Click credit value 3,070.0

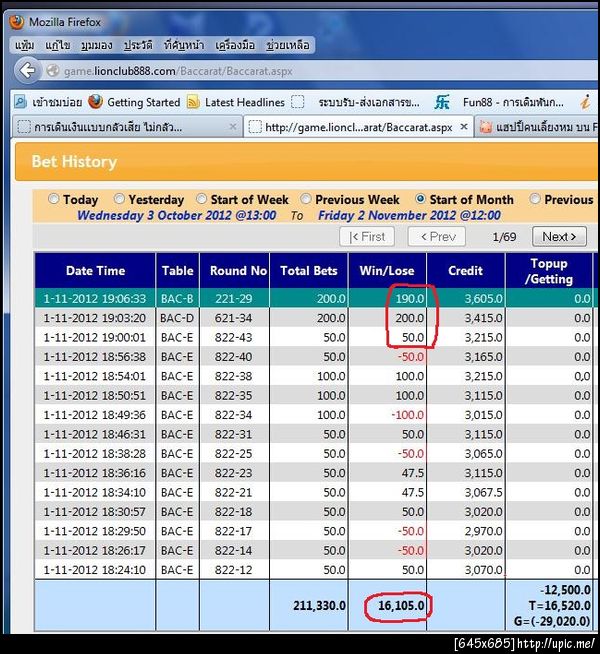(x=484, y=570)
